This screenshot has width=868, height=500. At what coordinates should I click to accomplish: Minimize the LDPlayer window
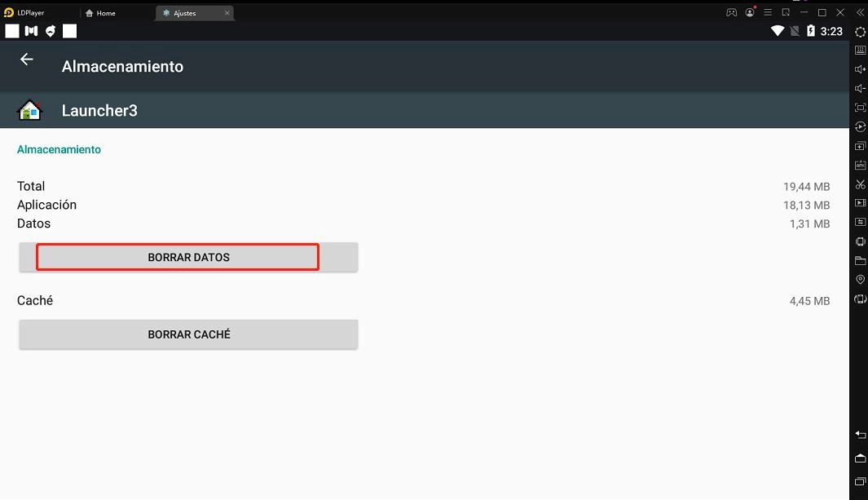pos(804,12)
